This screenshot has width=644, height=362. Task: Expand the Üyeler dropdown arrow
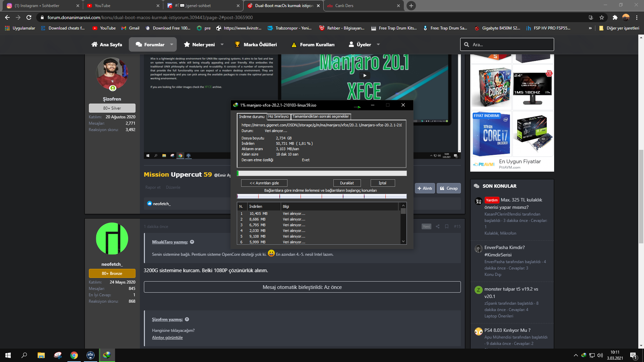[x=378, y=45]
